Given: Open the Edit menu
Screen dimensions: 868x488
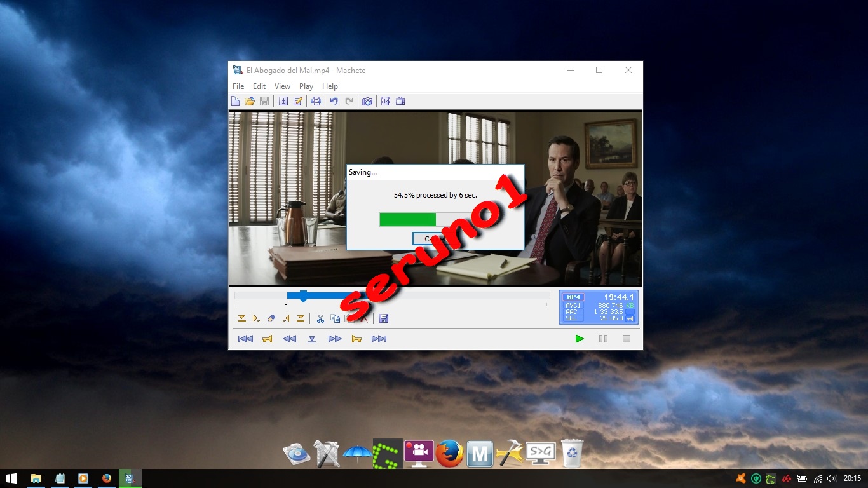Looking at the screenshot, I should (259, 86).
